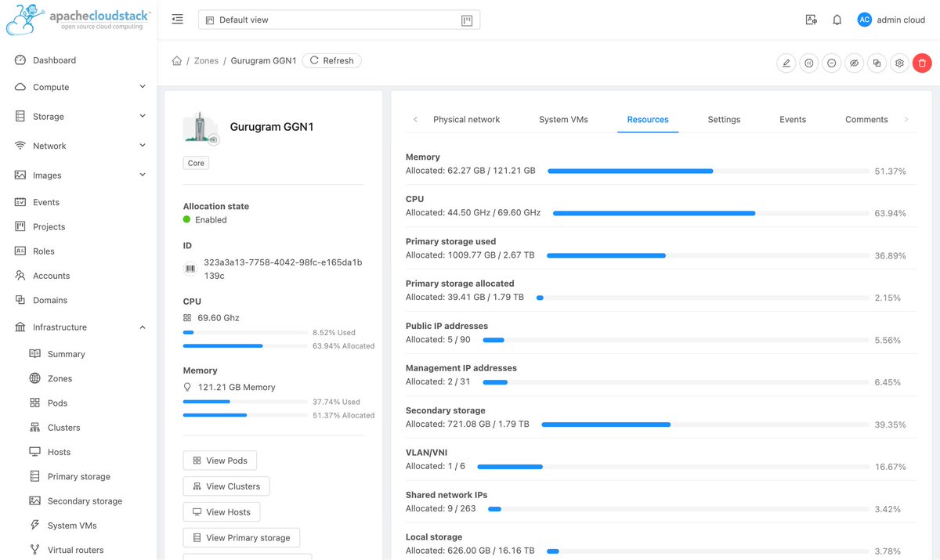Open the zone settings gear icon
940x560 pixels.
pos(899,63)
